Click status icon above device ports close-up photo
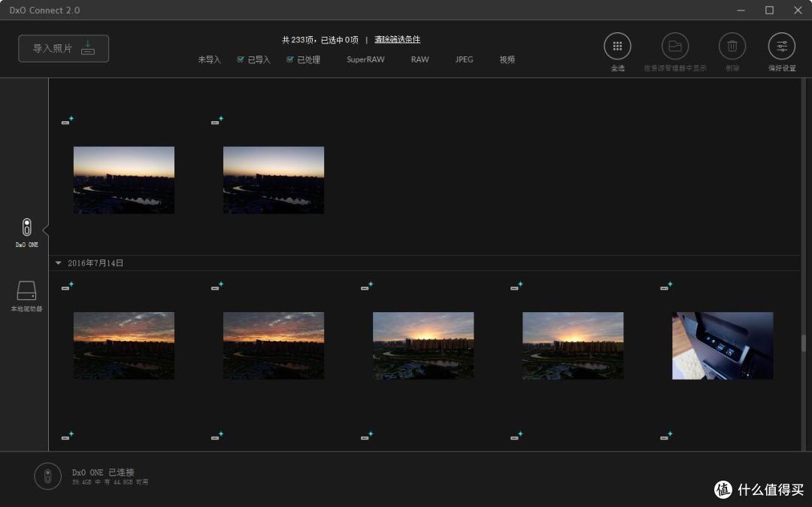The image size is (812, 507). pos(666,286)
